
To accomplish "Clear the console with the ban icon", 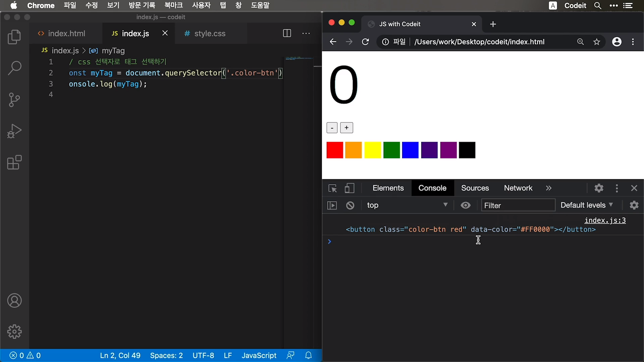I will (x=350, y=205).
